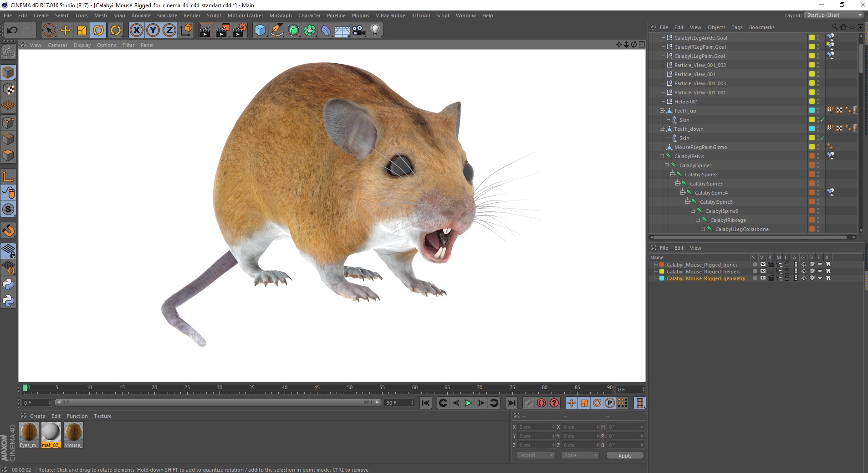Viewport: 868px width, 473px height.
Task: Play animation forward
Action: point(468,403)
